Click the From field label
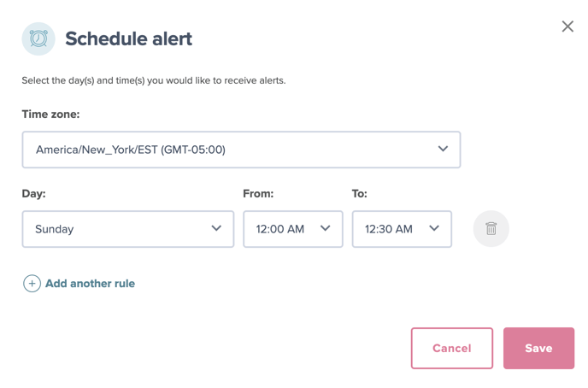The image size is (588, 388). [258, 193]
